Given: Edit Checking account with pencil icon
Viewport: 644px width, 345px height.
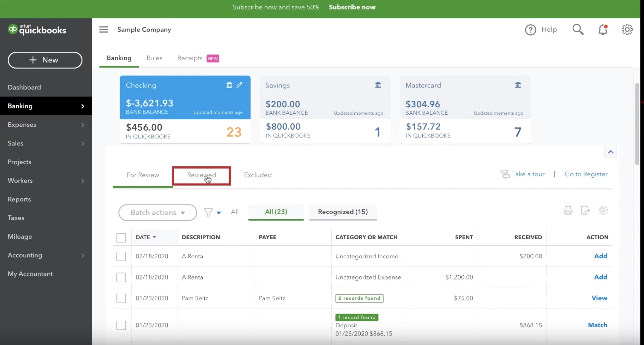Looking at the screenshot, I should (x=239, y=85).
